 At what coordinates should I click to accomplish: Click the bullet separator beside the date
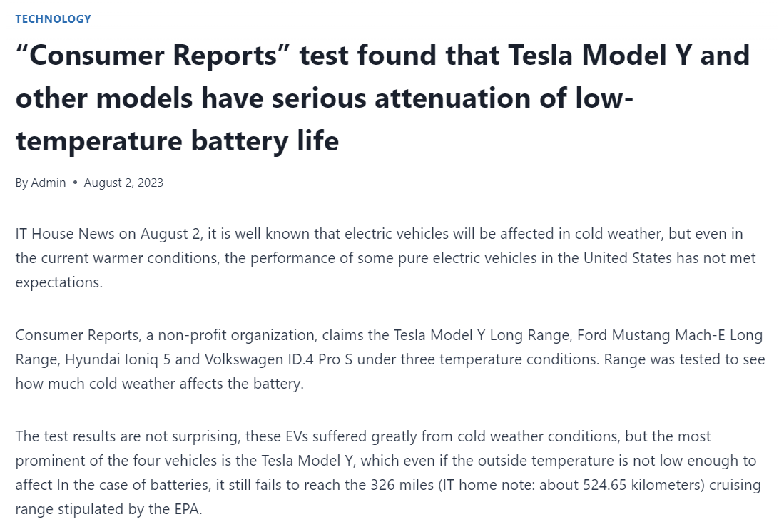tap(75, 183)
